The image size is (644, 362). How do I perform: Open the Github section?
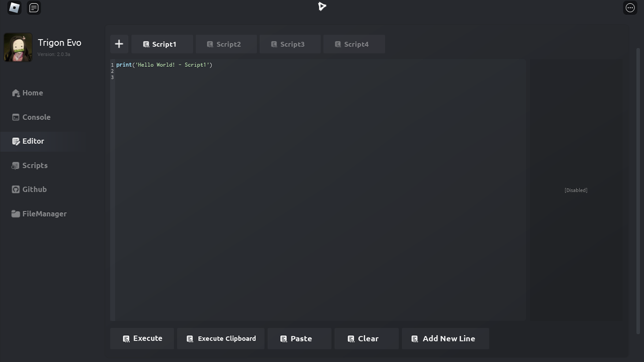(34, 190)
